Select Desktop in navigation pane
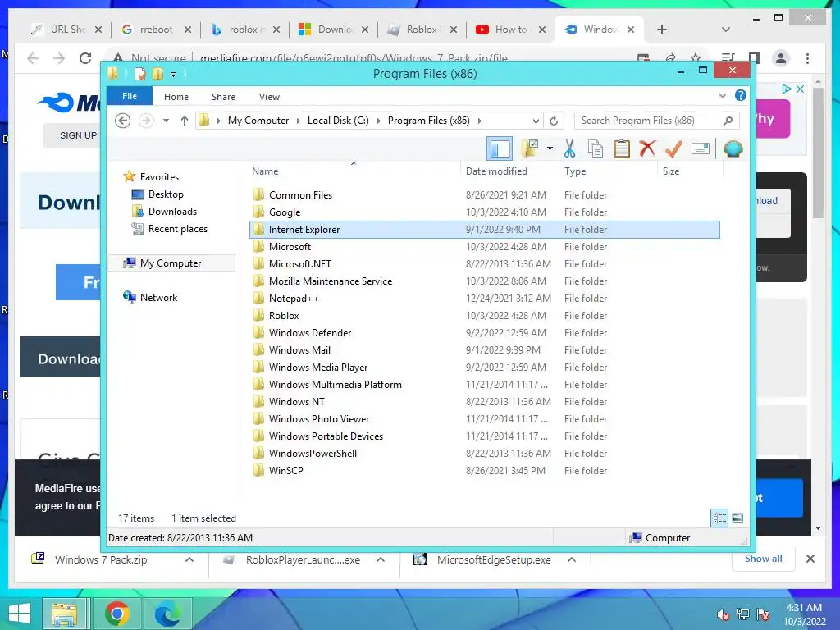 pyautogui.click(x=166, y=194)
